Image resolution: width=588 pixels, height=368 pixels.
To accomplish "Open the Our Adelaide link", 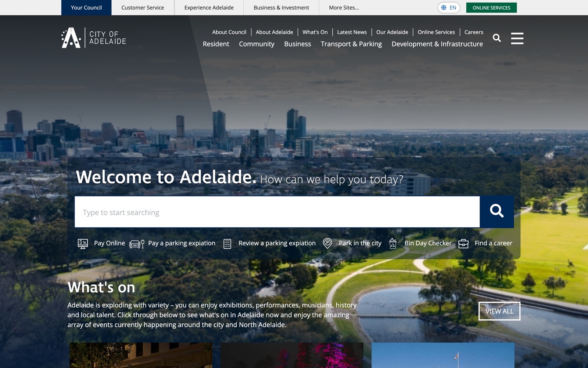I will coord(392,32).
